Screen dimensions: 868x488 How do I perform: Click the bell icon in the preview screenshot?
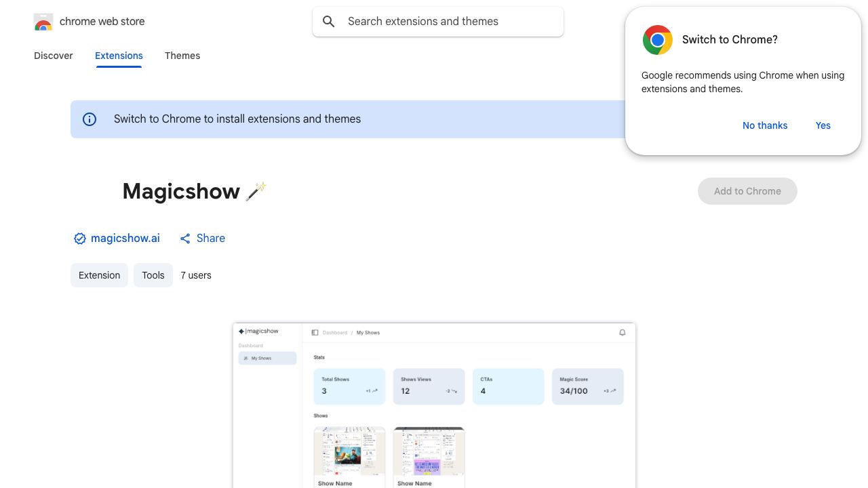point(623,333)
